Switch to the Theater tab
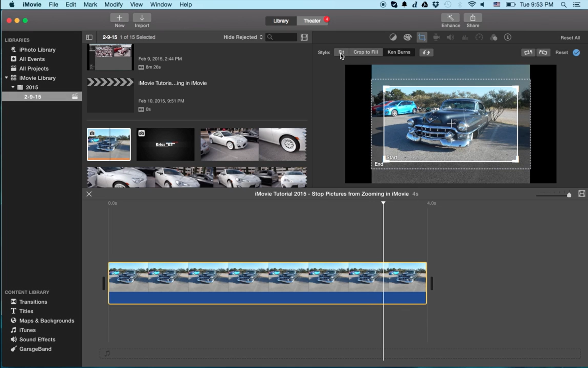Screen dimensions: 588x368 (x=311, y=20)
